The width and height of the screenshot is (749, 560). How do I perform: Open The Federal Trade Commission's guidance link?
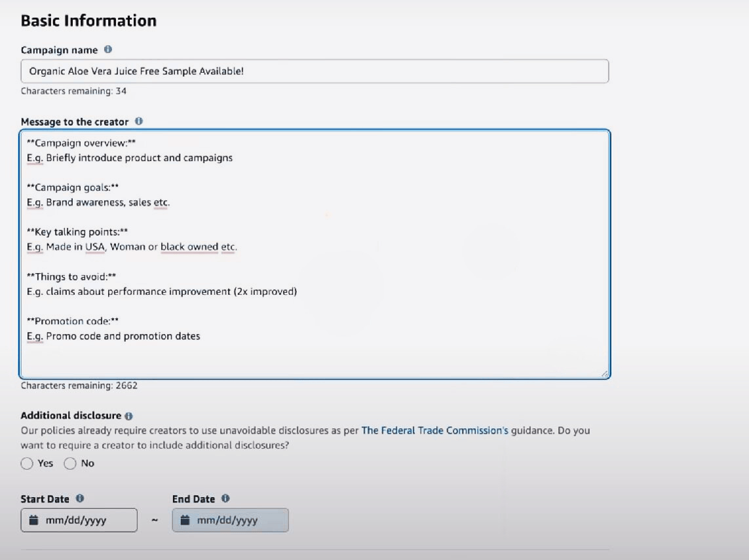434,430
